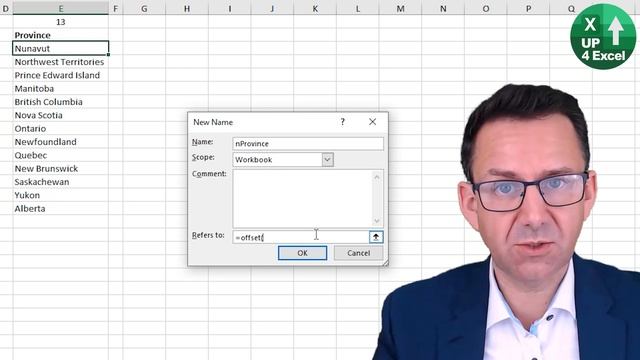Select the Saskachewan cell
640x360 pixels.
[x=60, y=182]
